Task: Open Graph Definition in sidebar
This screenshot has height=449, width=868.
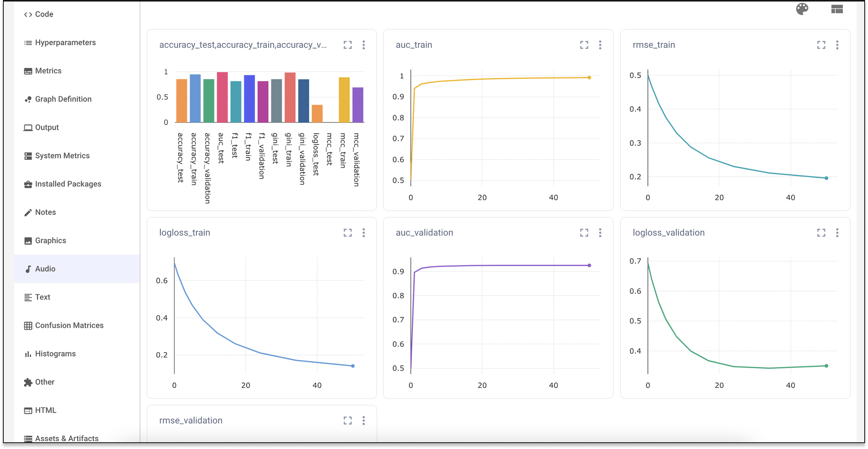Action: [77, 99]
